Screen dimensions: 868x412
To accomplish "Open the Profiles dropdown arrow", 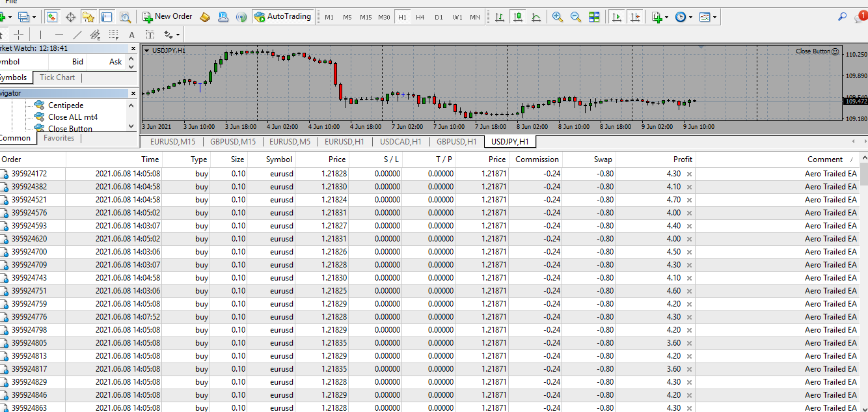I will 34,17.
